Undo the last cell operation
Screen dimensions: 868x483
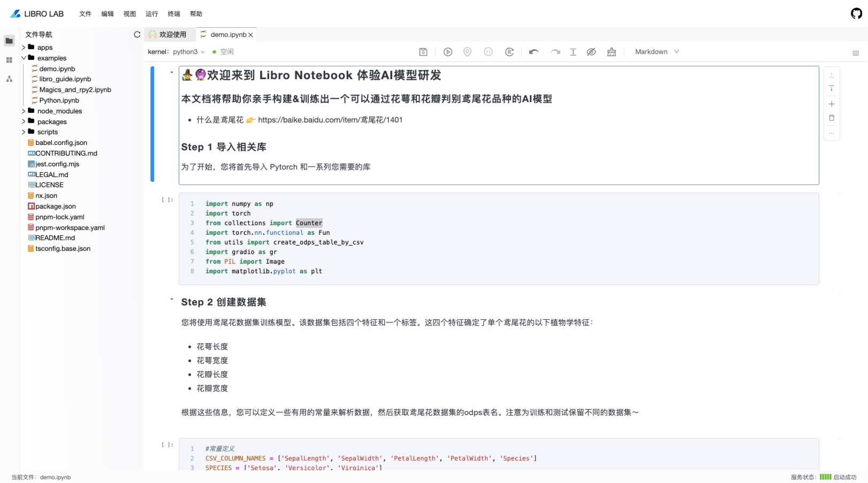click(x=534, y=52)
